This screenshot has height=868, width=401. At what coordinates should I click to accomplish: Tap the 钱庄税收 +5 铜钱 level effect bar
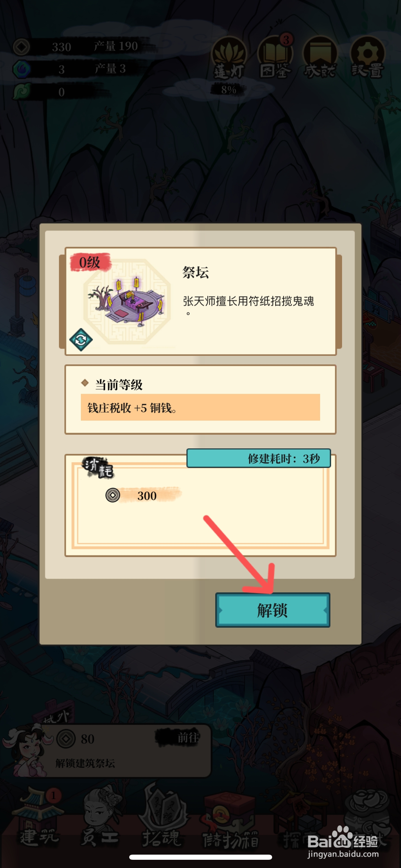tap(200, 407)
